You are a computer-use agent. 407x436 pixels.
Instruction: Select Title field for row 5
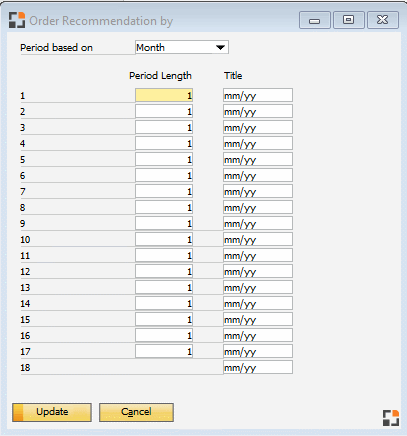(258, 159)
